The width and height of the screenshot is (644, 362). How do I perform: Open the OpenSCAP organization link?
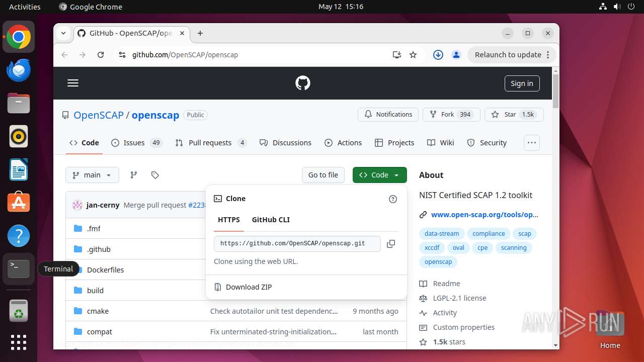coord(99,115)
